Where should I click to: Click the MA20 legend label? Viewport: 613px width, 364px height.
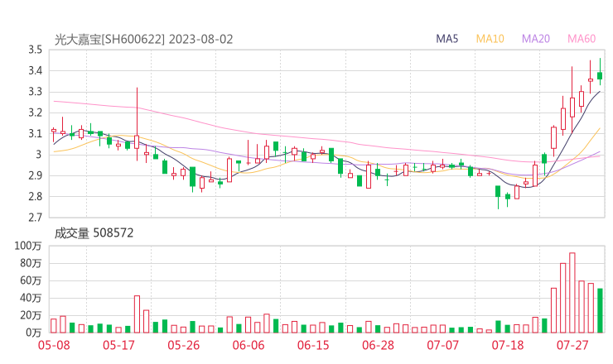coord(536,39)
